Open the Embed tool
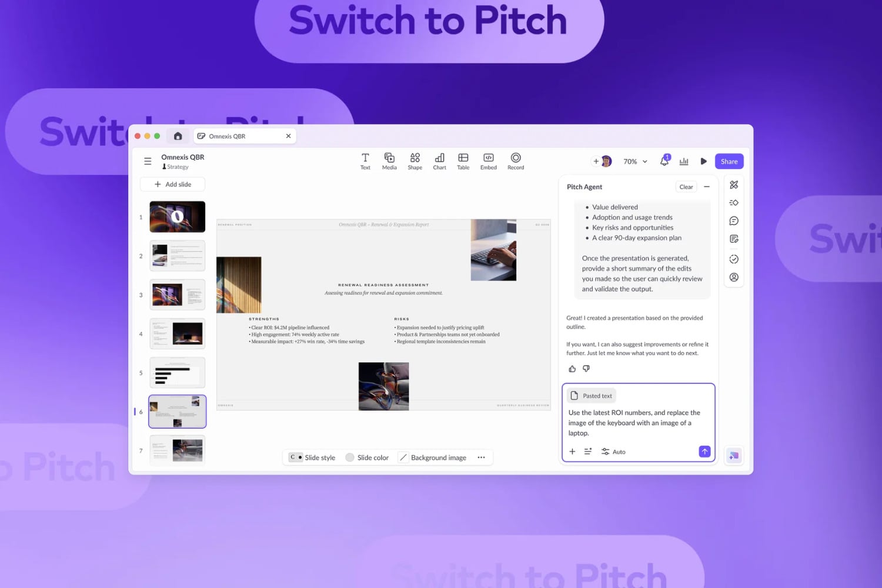The image size is (882, 588). click(x=488, y=161)
